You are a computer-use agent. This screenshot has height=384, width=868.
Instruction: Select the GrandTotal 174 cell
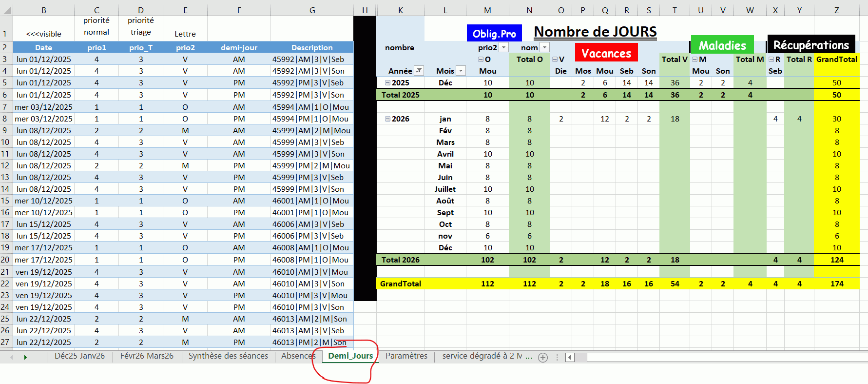coord(836,283)
